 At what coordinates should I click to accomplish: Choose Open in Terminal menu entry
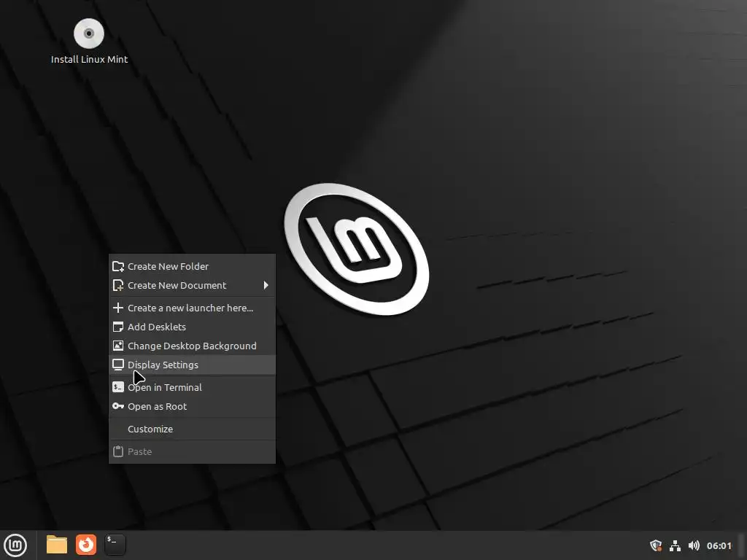point(192,388)
